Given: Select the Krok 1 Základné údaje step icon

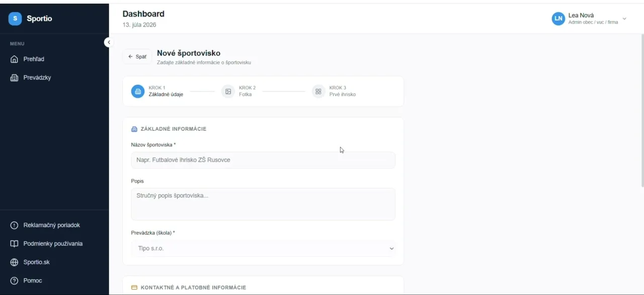Looking at the screenshot, I should point(138,92).
